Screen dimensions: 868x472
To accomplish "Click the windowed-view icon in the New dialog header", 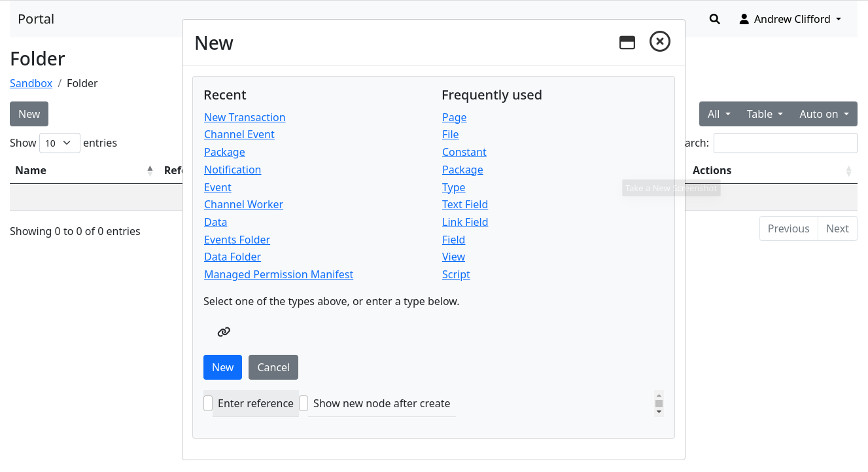I will pos(627,41).
